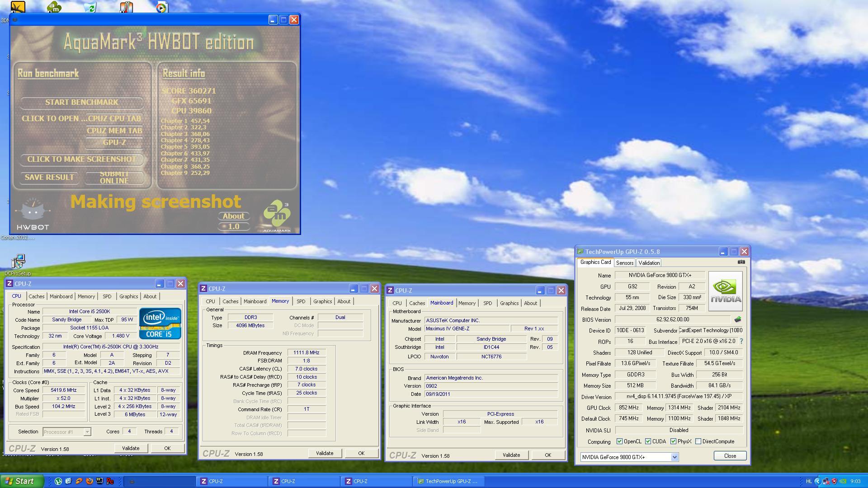
Task: Toggle the CUDA checkbox in GPU-Z
Action: 648,441
